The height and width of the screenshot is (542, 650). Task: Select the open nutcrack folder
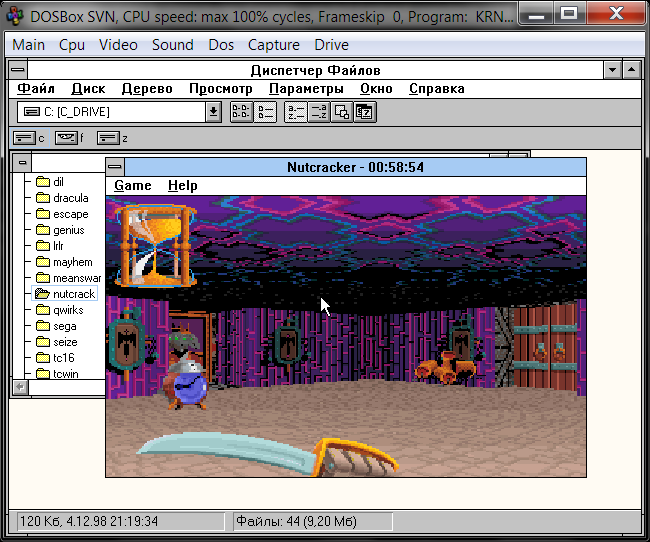click(x=65, y=294)
